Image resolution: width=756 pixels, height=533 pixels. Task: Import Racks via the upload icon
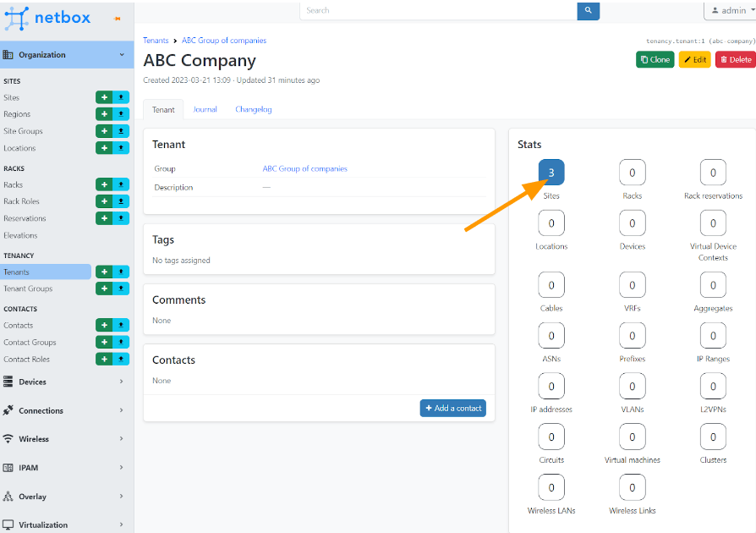[121, 184]
